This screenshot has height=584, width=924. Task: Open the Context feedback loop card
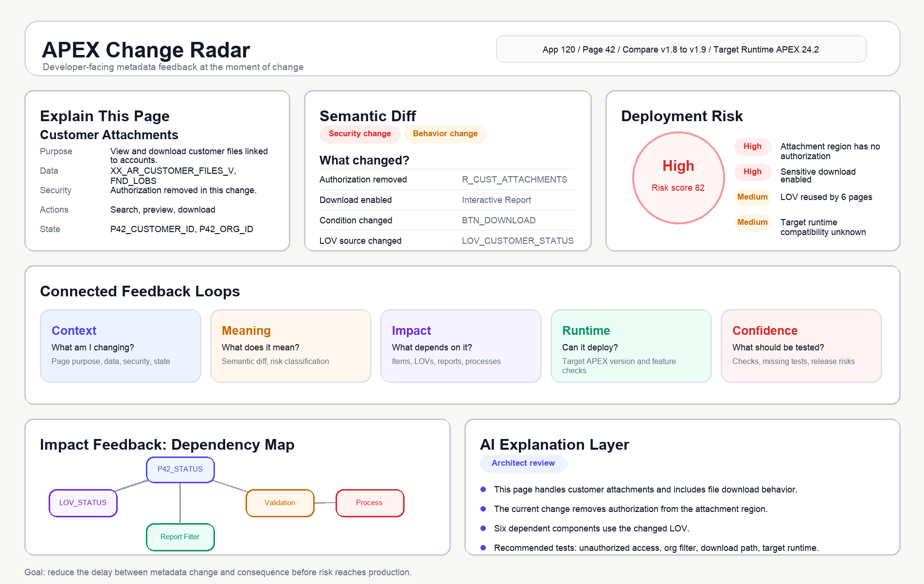tap(121, 346)
